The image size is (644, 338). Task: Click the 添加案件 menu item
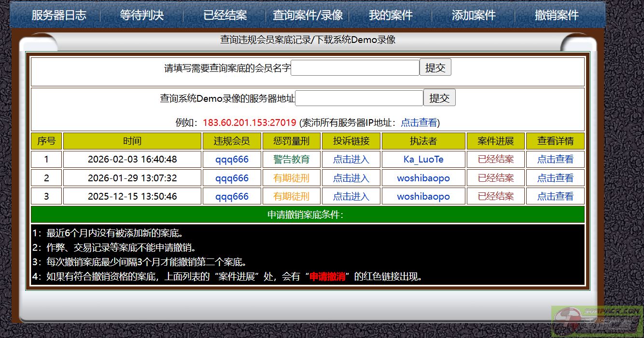point(474,15)
